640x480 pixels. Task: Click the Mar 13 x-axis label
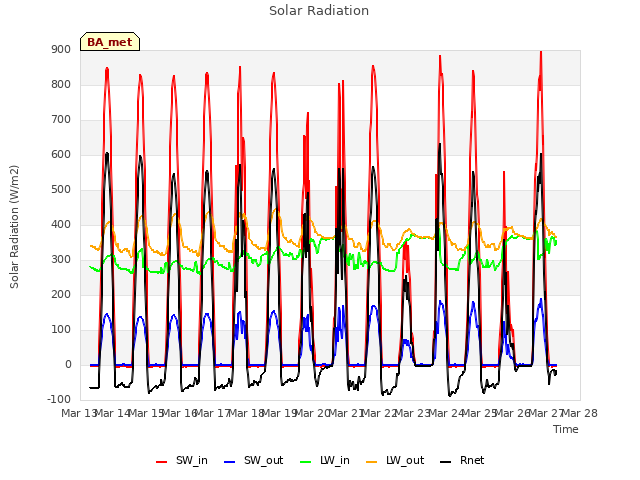coord(79,413)
